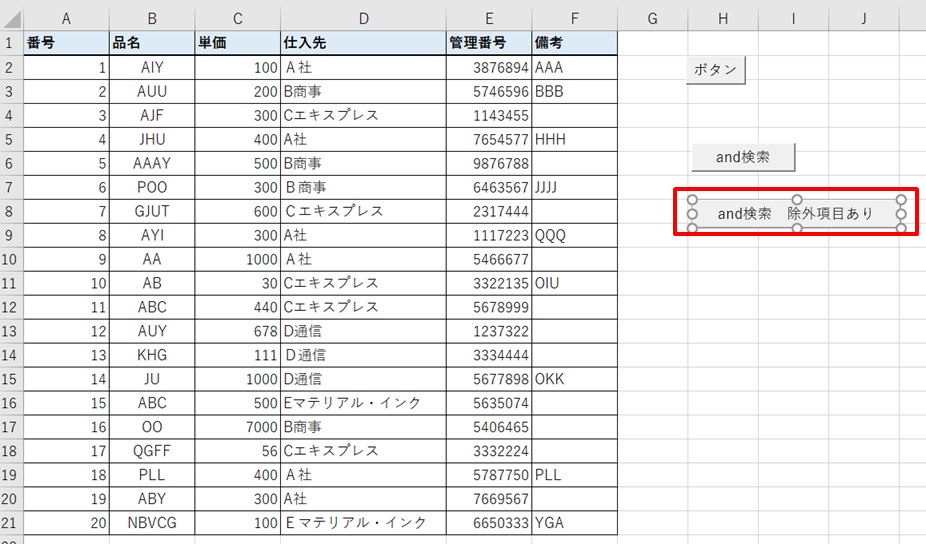
Task: Select column B header
Action: (x=152, y=19)
